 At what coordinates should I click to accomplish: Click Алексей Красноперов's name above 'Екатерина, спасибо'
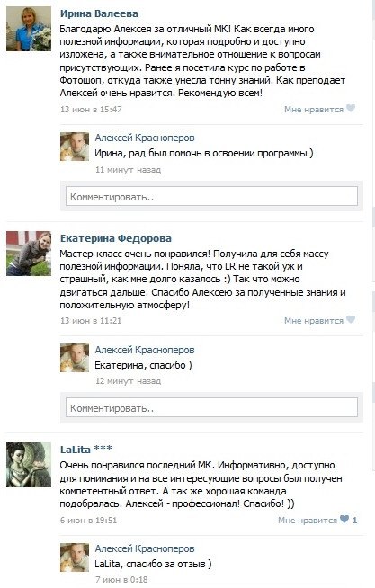click(145, 350)
